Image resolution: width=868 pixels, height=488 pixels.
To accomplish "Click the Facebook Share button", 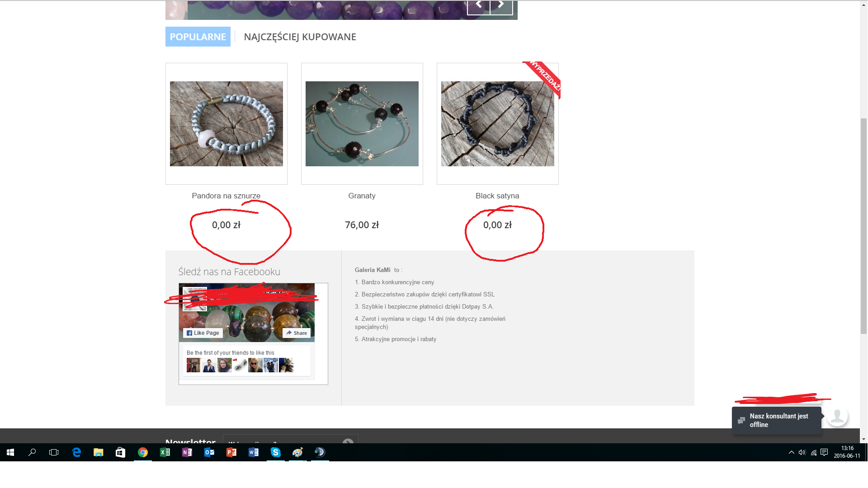I will pos(297,333).
